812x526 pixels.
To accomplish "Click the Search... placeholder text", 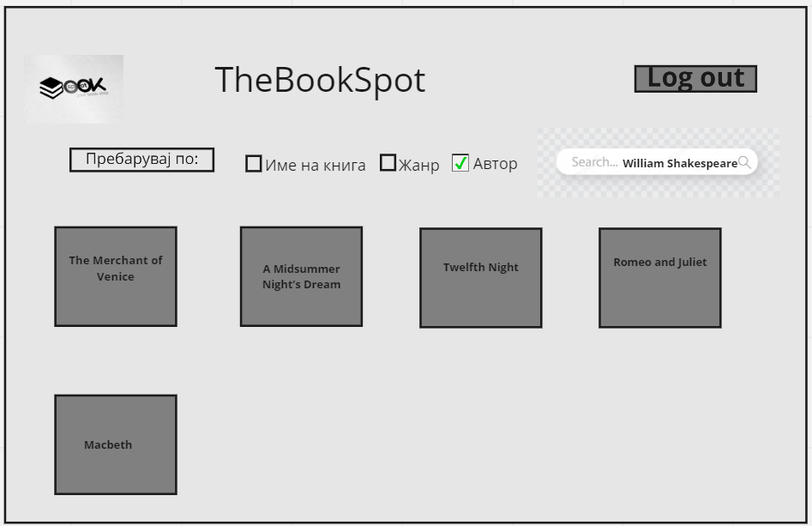I will coord(594,162).
